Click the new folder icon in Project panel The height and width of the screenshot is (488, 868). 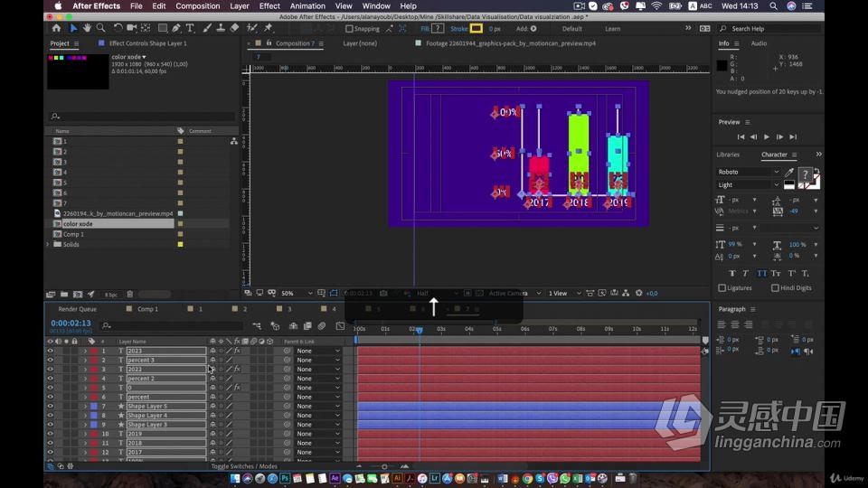(64, 295)
